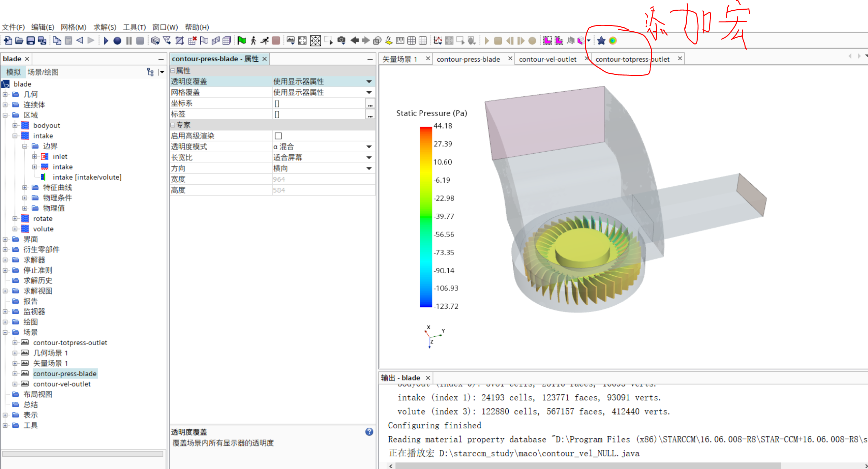This screenshot has width=868, height=469.
Task: Click the blue record circle icon
Action: pos(117,41)
